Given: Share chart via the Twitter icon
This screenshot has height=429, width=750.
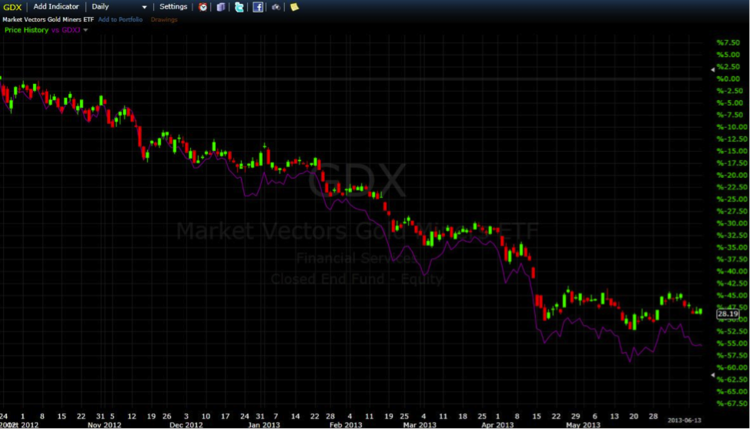Looking at the screenshot, I should click(x=238, y=7).
